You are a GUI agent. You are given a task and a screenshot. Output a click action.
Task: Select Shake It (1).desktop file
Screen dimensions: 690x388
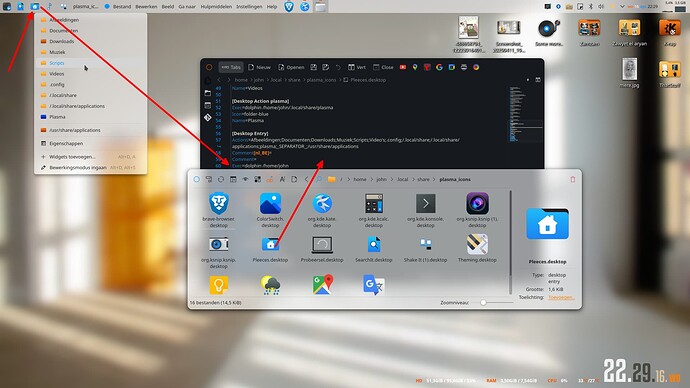pyautogui.click(x=426, y=249)
